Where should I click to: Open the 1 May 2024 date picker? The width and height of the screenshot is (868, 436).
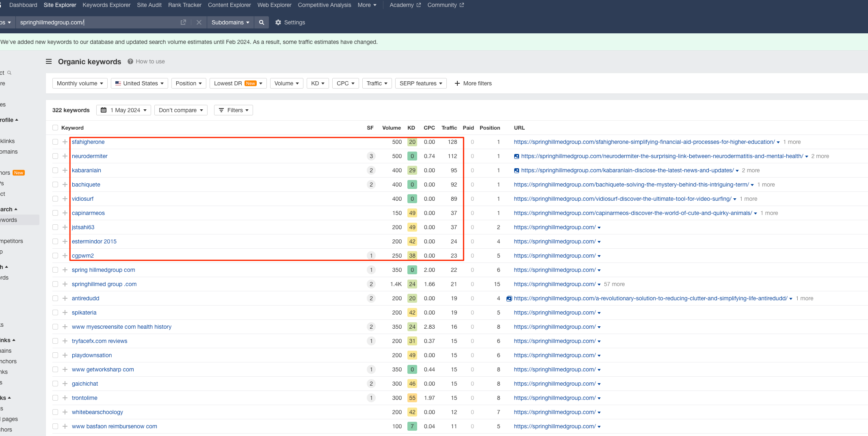coord(123,110)
